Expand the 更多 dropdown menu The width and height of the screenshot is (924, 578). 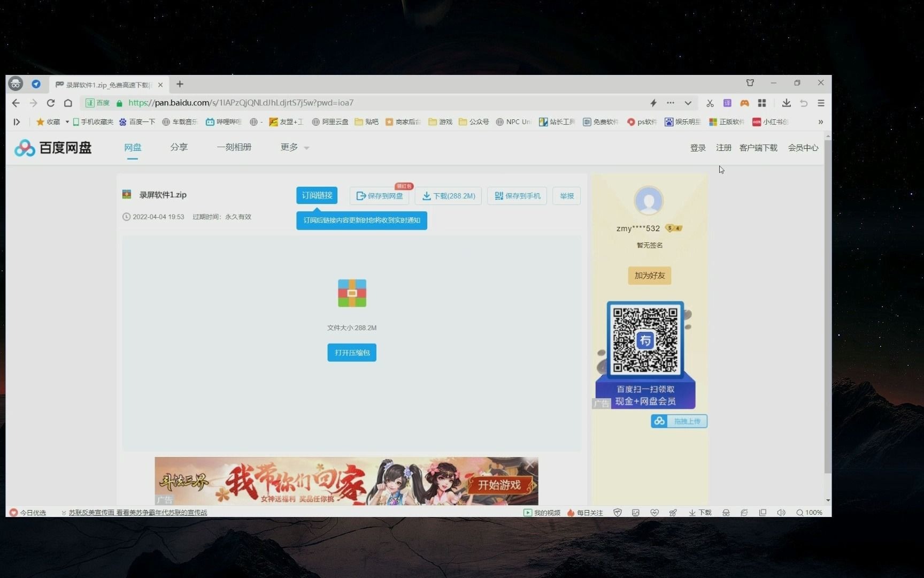click(295, 147)
